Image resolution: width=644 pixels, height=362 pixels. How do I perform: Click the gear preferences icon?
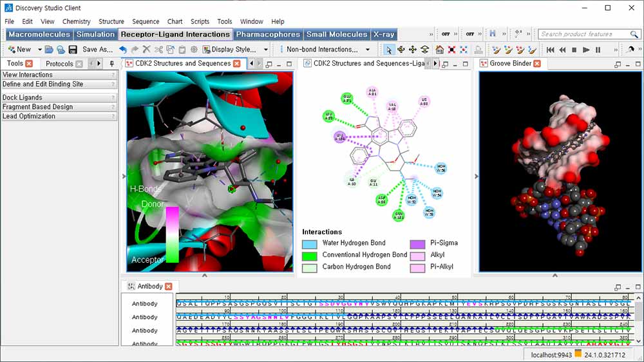[194, 50]
